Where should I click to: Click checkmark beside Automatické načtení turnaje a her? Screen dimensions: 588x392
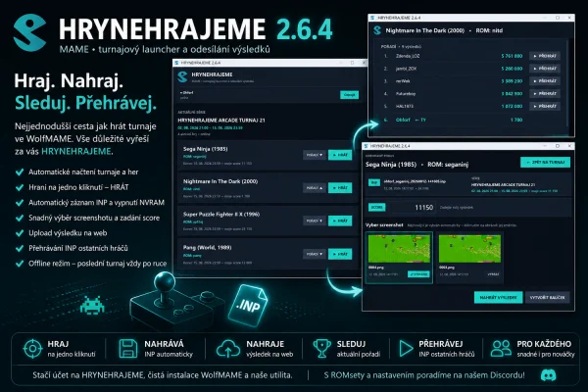20,172
